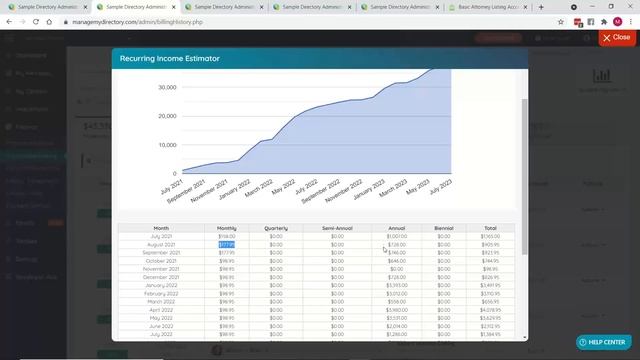Select the December 2021 row label

click(161, 277)
